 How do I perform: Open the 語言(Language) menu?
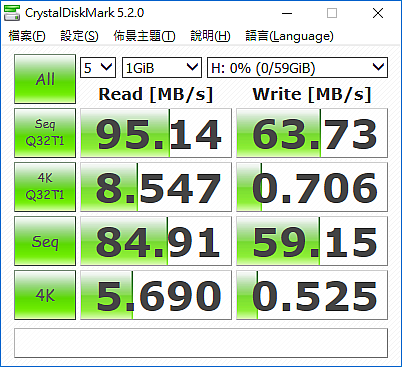[289, 36]
